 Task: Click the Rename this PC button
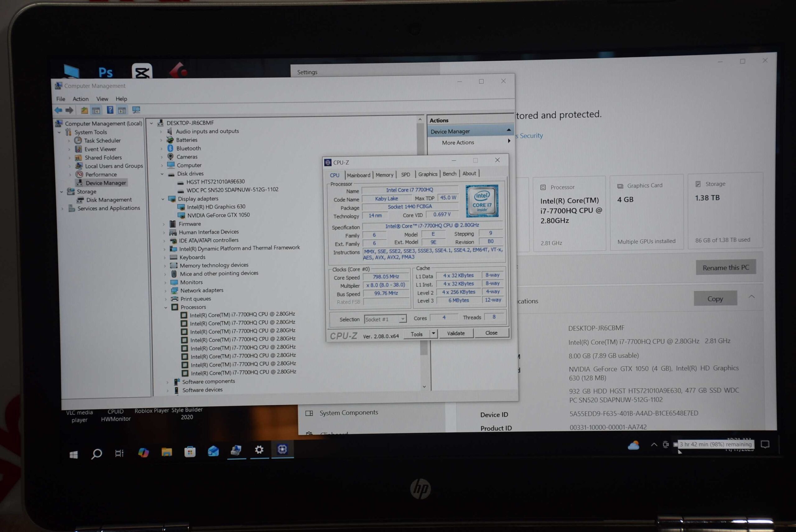click(x=725, y=268)
